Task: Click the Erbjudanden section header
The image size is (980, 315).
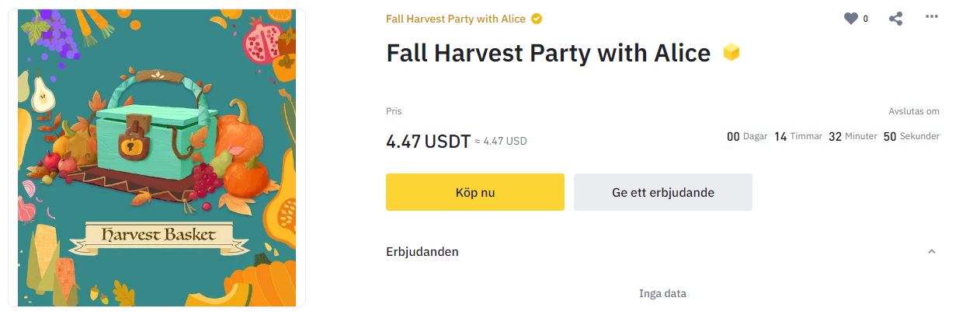Action: tap(422, 252)
